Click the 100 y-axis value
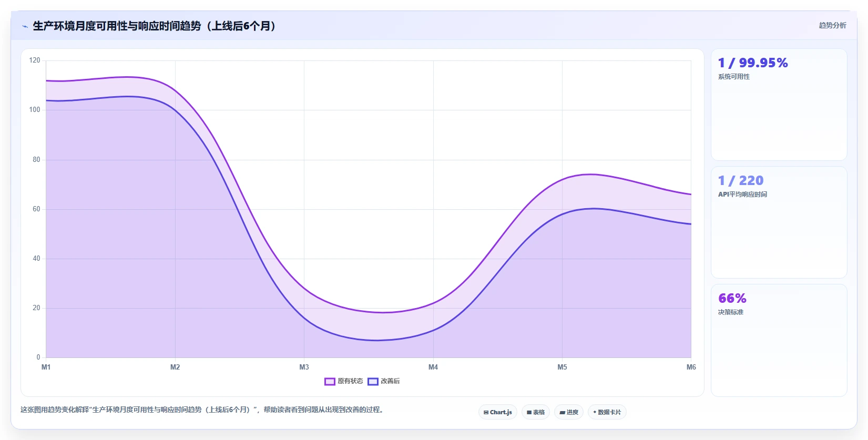868x440 pixels. click(x=35, y=110)
